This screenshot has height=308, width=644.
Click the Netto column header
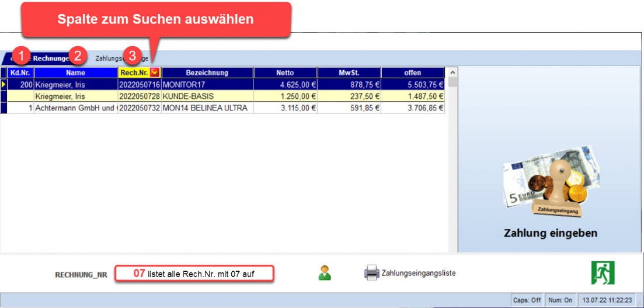[285, 72]
